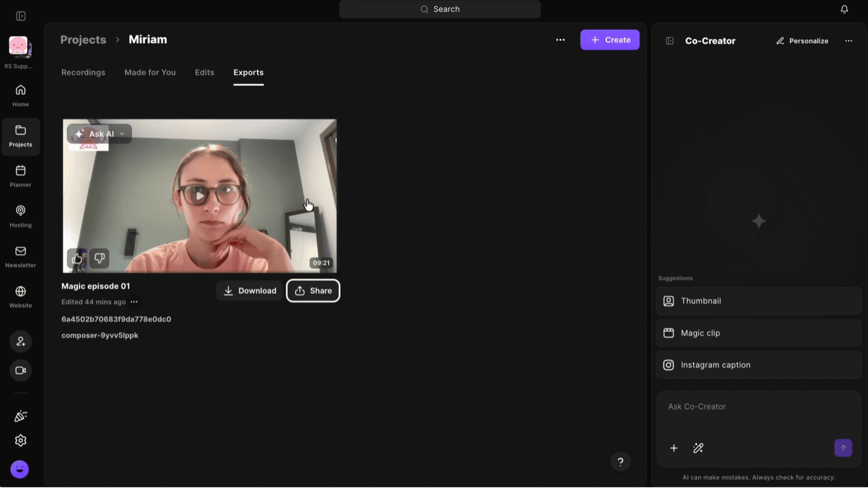This screenshot has width=868, height=488.
Task: Click the 09:21 duration badge
Action: click(x=321, y=263)
